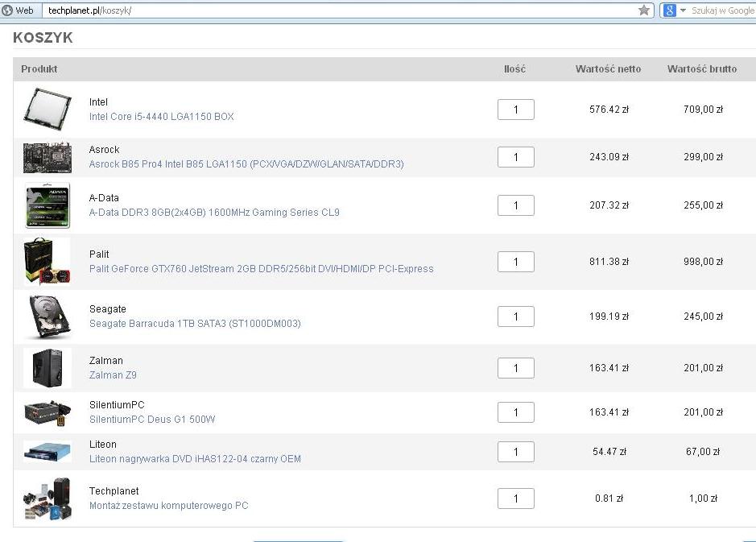
Task: Click gross price 998,00 zł
Action: coord(703,262)
